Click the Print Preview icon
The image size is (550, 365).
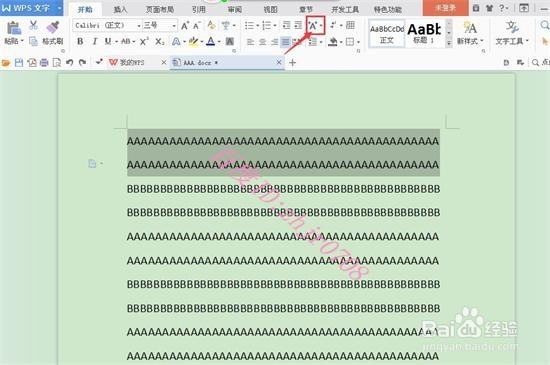coord(56,63)
